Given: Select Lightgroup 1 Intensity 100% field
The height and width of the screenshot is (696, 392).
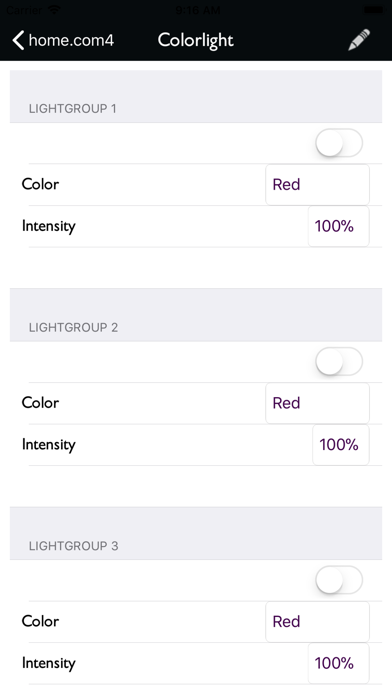Looking at the screenshot, I should [x=339, y=226].
